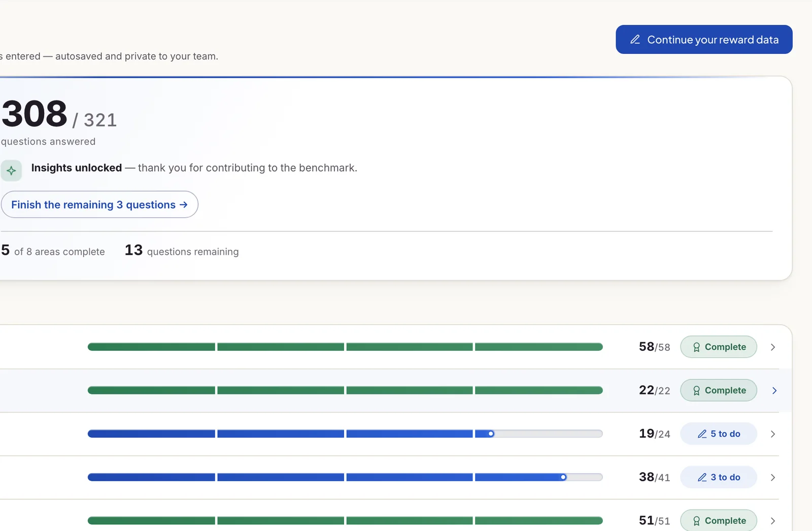Click the 38/41 progress bar marker
The image size is (812, 531).
point(563,477)
